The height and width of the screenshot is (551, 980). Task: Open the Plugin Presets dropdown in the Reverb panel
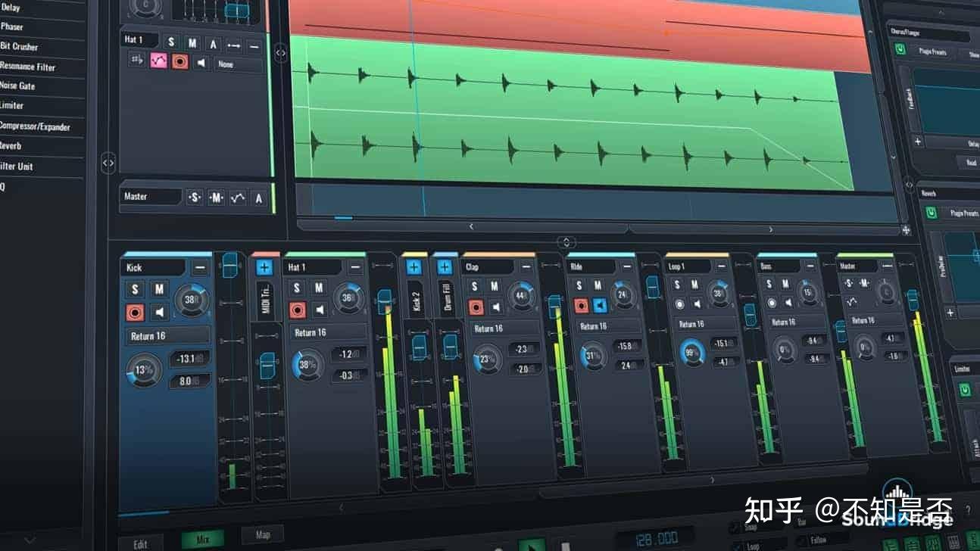[x=963, y=212]
